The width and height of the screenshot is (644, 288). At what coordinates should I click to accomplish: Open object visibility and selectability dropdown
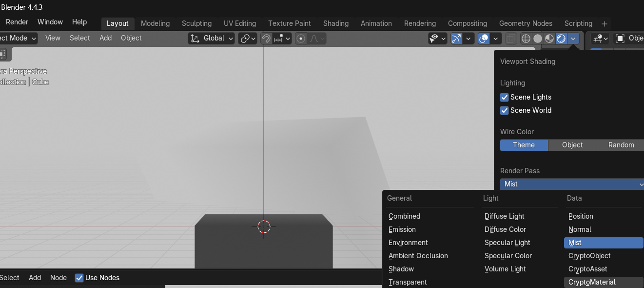click(438, 39)
